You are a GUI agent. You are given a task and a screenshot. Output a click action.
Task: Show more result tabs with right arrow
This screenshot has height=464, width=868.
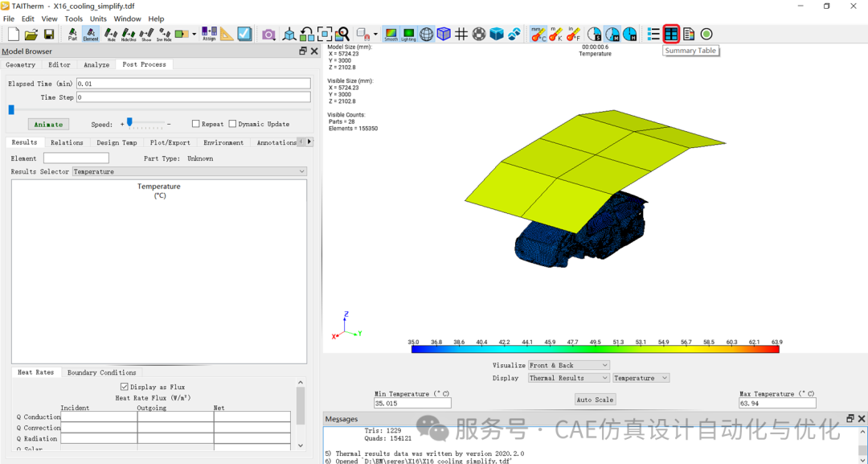click(309, 142)
